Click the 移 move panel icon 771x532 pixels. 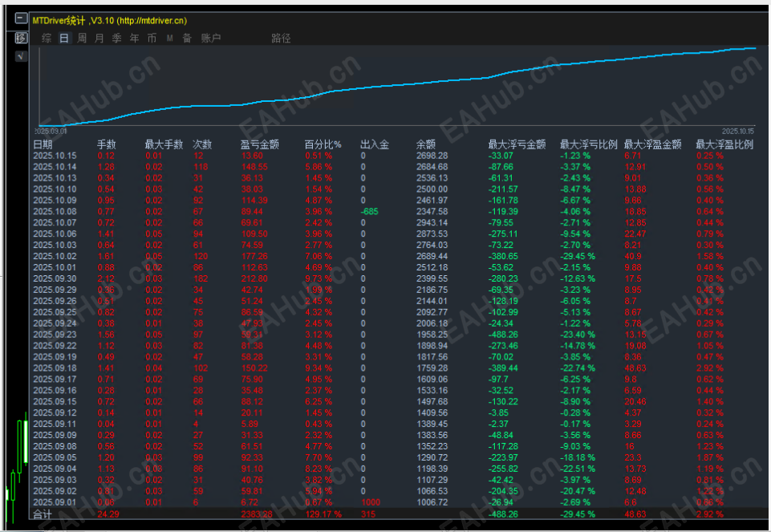click(21, 38)
